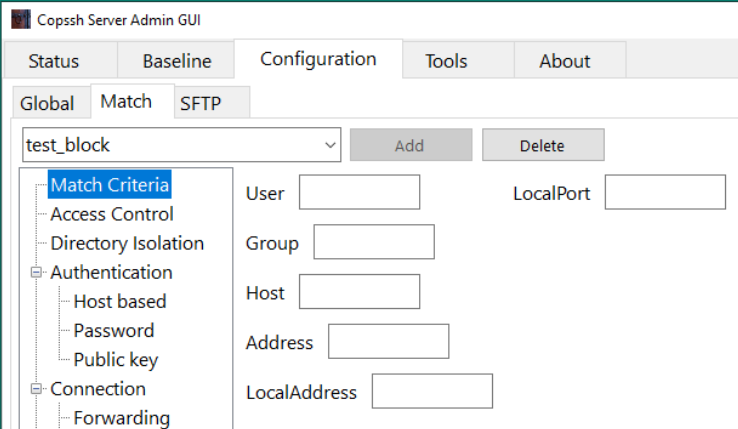
Task: Click into the User input field
Action: coord(359,193)
